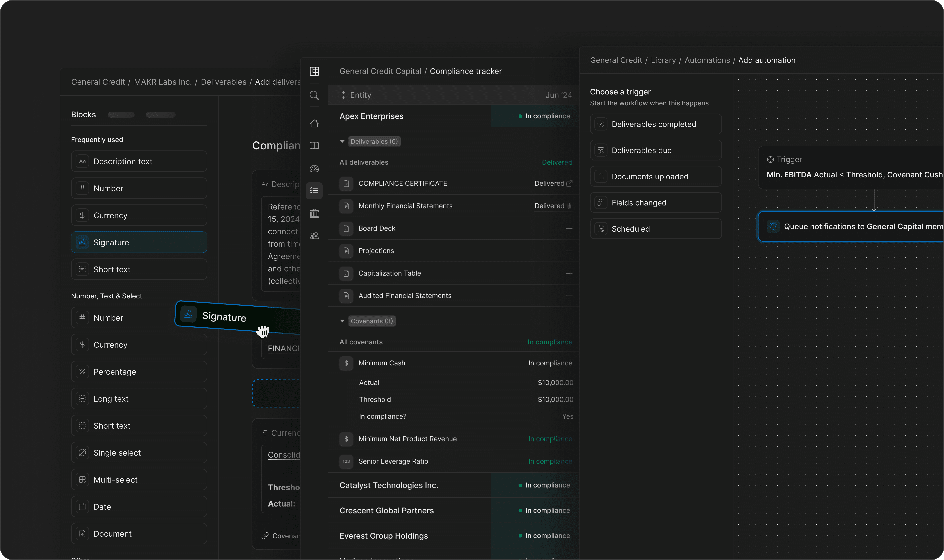Open the dashboard gauge icon

(314, 168)
